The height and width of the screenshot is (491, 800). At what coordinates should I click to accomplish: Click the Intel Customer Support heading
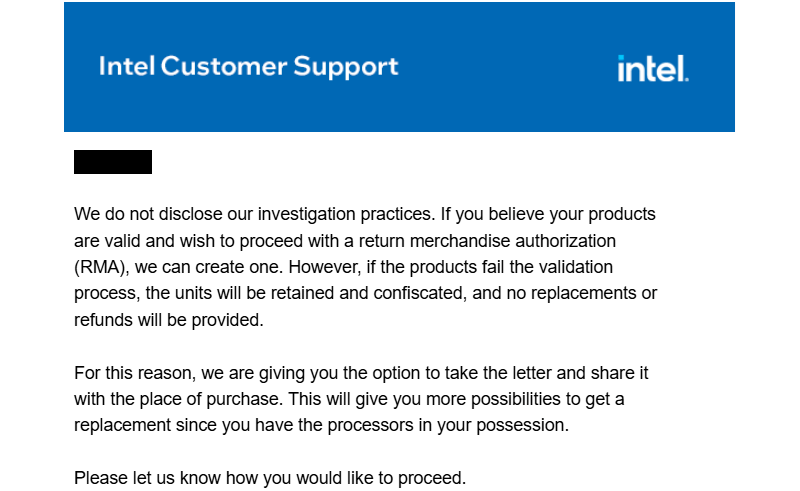(248, 67)
